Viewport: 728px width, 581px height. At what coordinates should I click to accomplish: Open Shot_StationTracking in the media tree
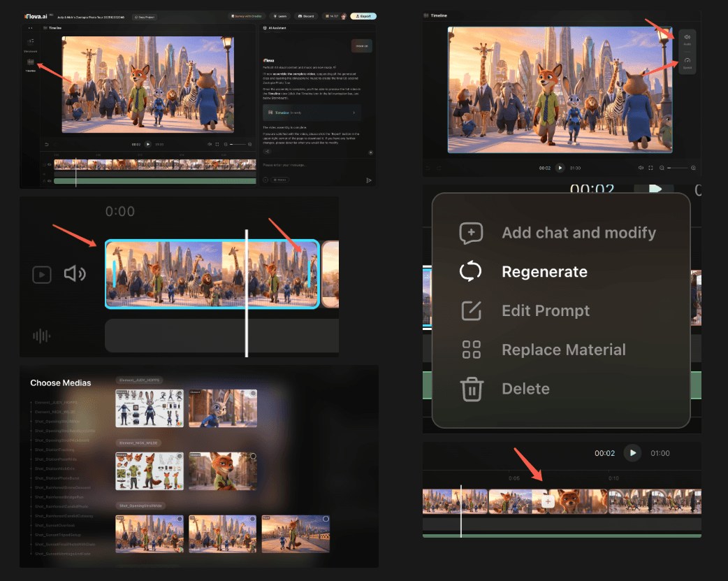pyautogui.click(x=54, y=450)
